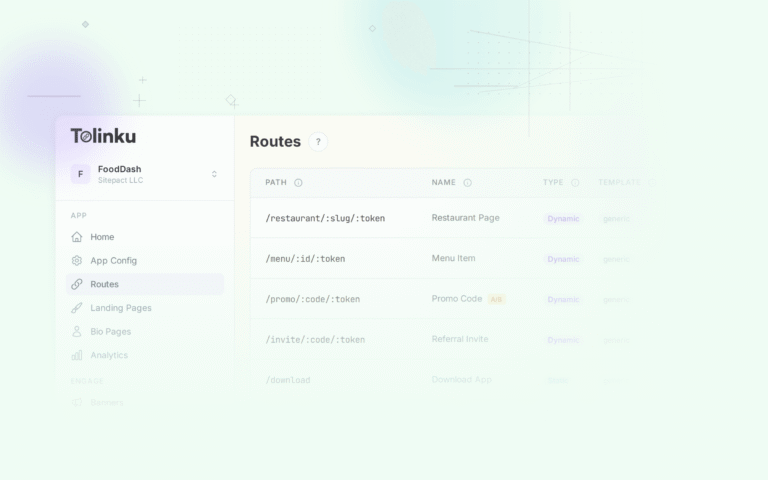768x480 pixels.
Task: Click the Analytics bar chart icon
Action: click(x=77, y=355)
